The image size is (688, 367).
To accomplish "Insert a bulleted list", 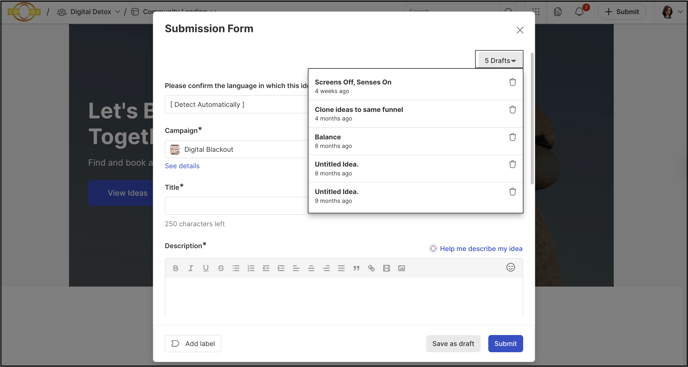I will click(236, 268).
